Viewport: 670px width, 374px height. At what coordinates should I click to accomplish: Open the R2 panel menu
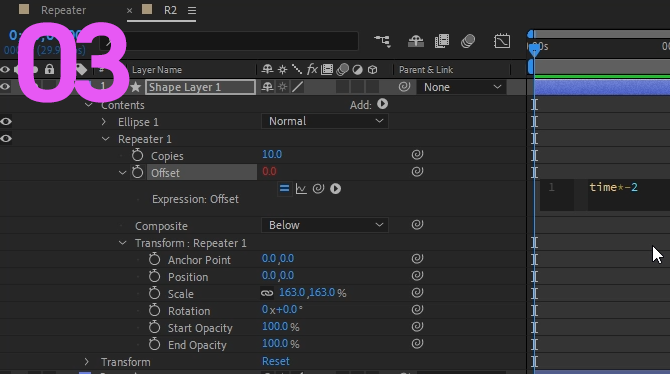192,11
